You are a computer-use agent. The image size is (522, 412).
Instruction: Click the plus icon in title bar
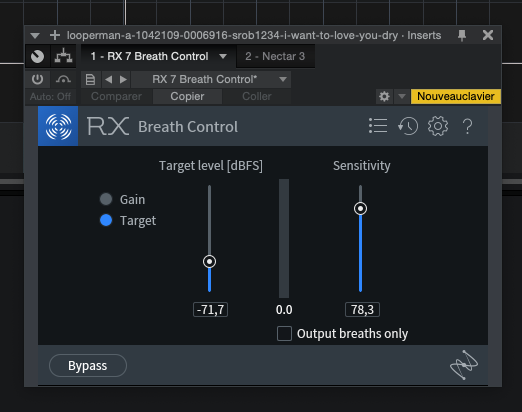55,35
